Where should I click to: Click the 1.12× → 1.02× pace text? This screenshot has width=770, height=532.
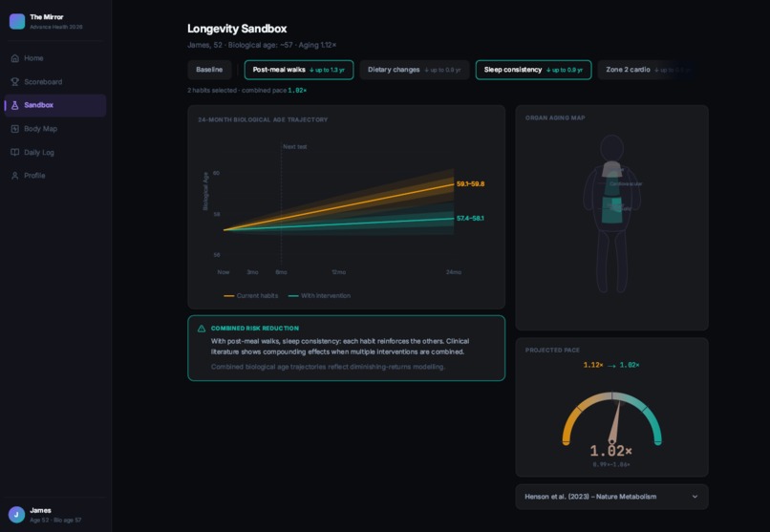coord(611,365)
